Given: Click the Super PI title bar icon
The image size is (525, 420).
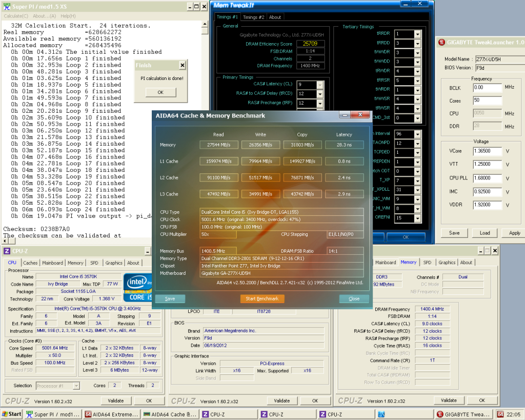Looking at the screenshot, I should (6, 7).
